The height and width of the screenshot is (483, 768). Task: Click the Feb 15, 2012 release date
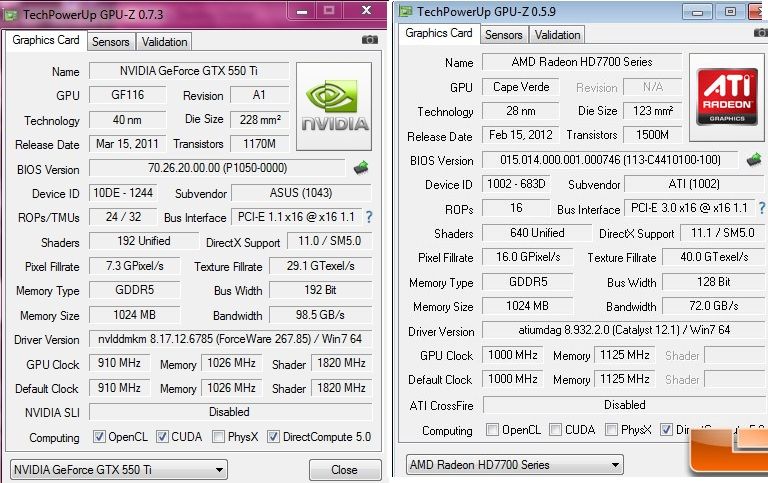click(521, 135)
